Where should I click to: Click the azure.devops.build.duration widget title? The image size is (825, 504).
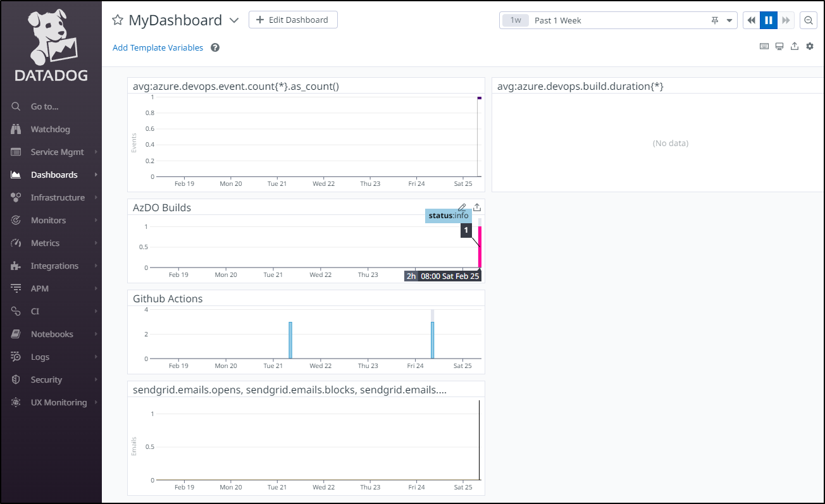coord(580,86)
